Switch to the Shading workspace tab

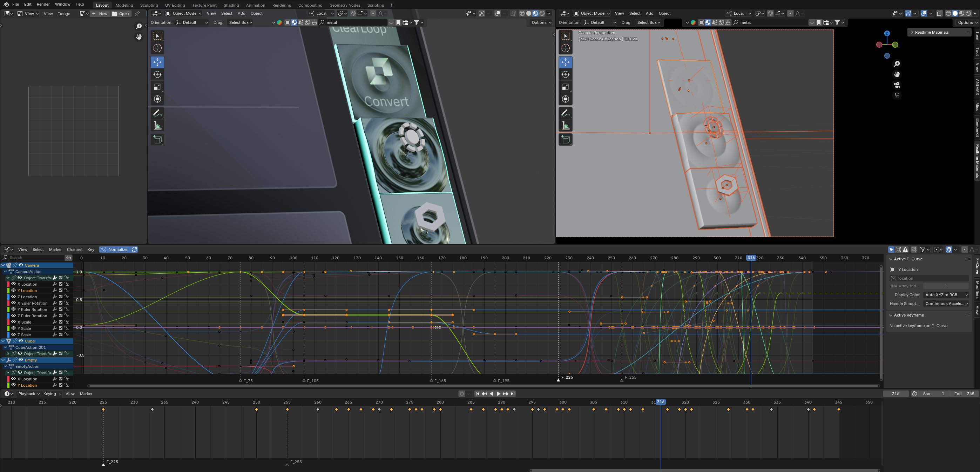point(231,5)
